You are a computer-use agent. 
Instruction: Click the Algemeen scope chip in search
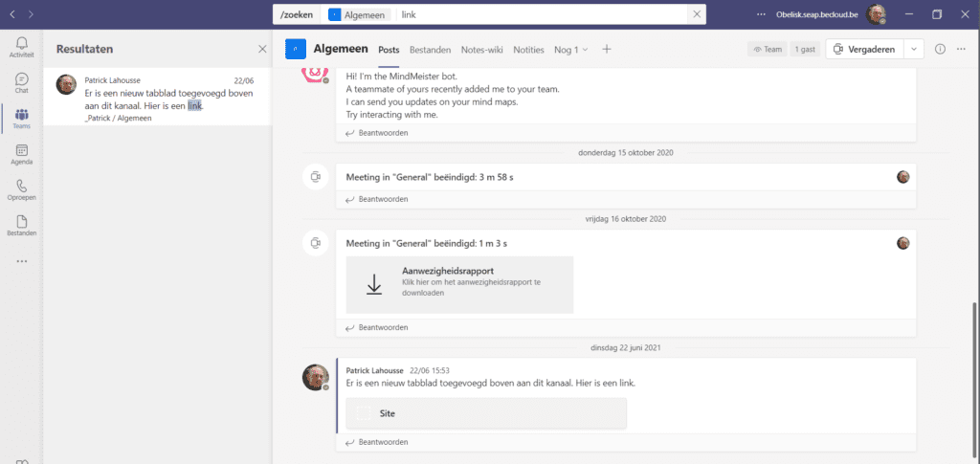tap(360, 14)
